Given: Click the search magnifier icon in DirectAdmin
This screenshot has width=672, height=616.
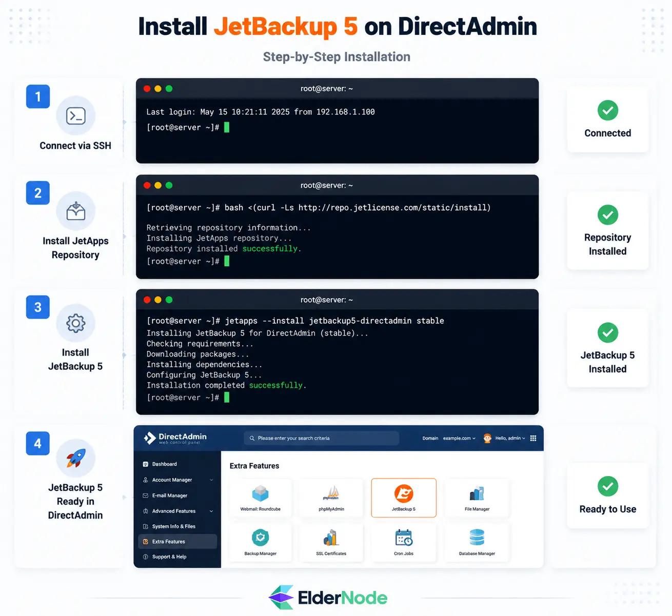Looking at the screenshot, I should [x=252, y=439].
